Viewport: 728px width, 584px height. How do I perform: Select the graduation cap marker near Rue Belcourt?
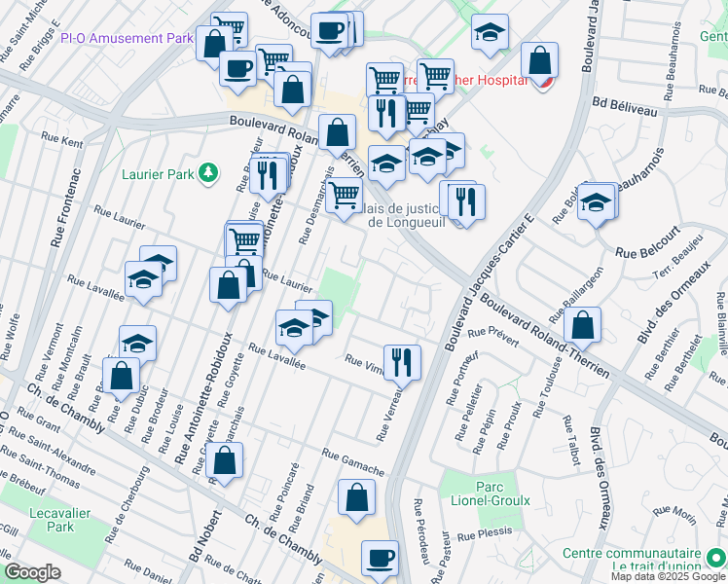click(597, 203)
